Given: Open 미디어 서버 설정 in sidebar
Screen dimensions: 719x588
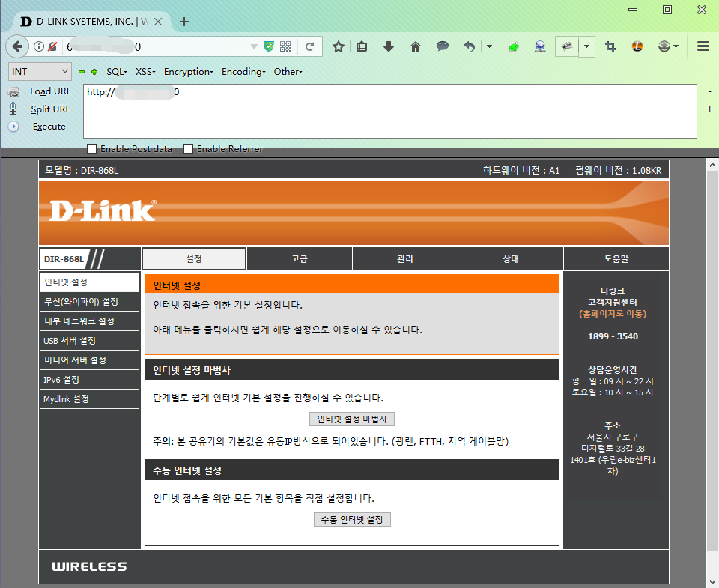Looking at the screenshot, I should coord(90,360).
